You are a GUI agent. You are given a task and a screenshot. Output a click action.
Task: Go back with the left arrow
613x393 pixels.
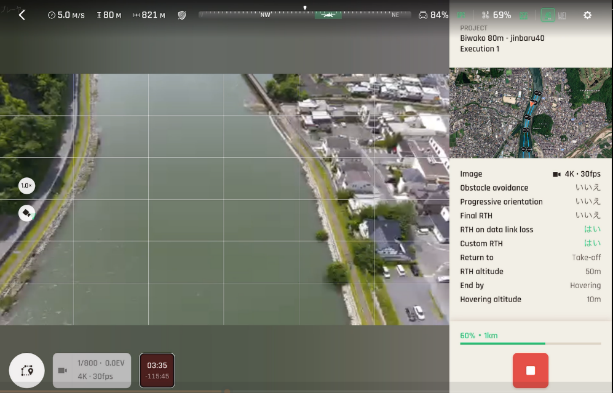tap(22, 15)
